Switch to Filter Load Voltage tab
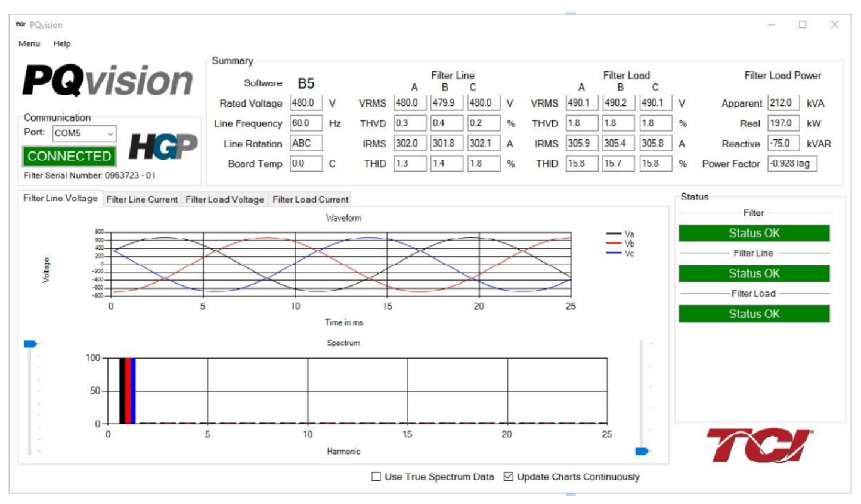This screenshot has width=861, height=504. tap(225, 200)
